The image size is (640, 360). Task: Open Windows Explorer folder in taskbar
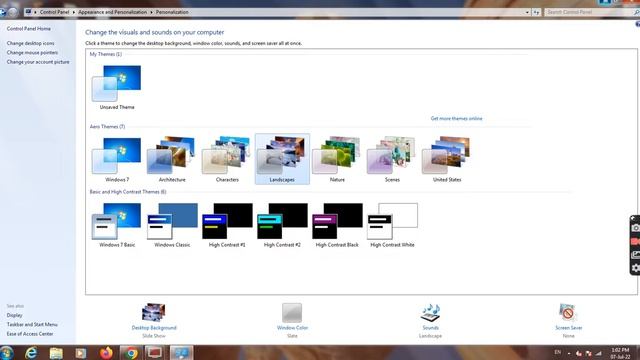click(56, 353)
